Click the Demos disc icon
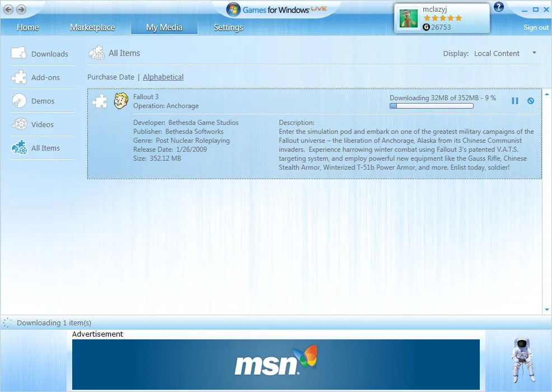552x392 pixels. point(19,101)
